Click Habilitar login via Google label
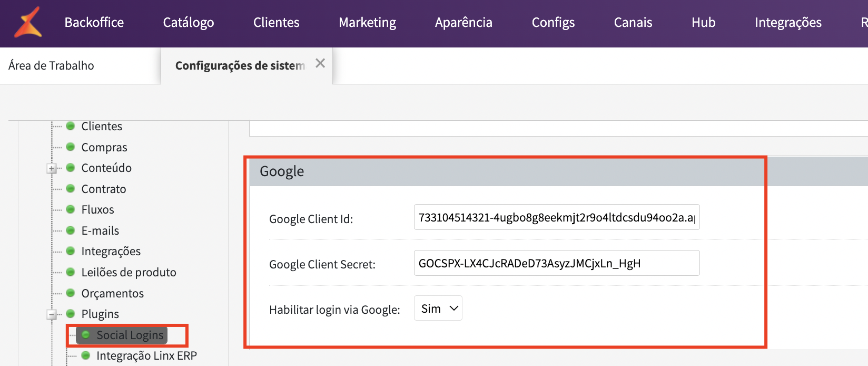 [334, 310]
